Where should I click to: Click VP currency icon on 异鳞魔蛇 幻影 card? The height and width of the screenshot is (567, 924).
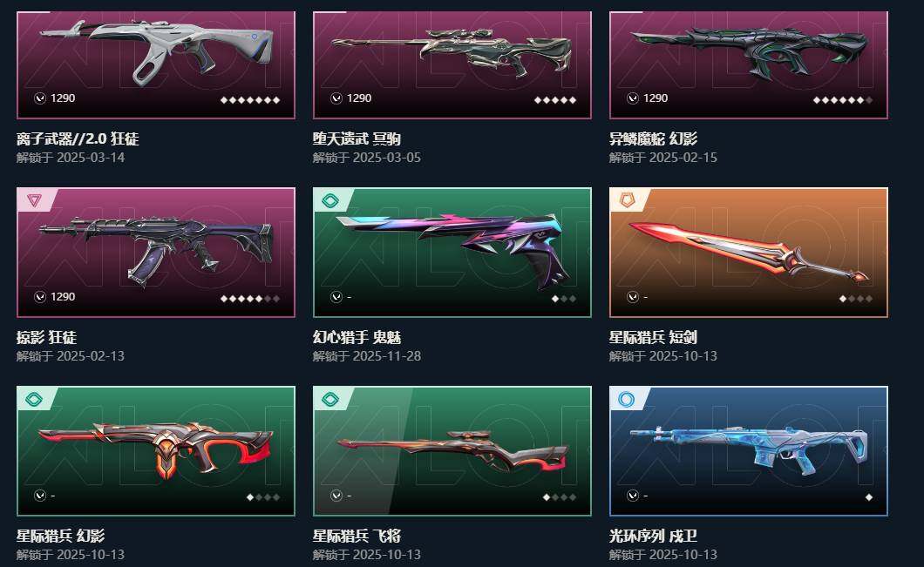(x=633, y=98)
